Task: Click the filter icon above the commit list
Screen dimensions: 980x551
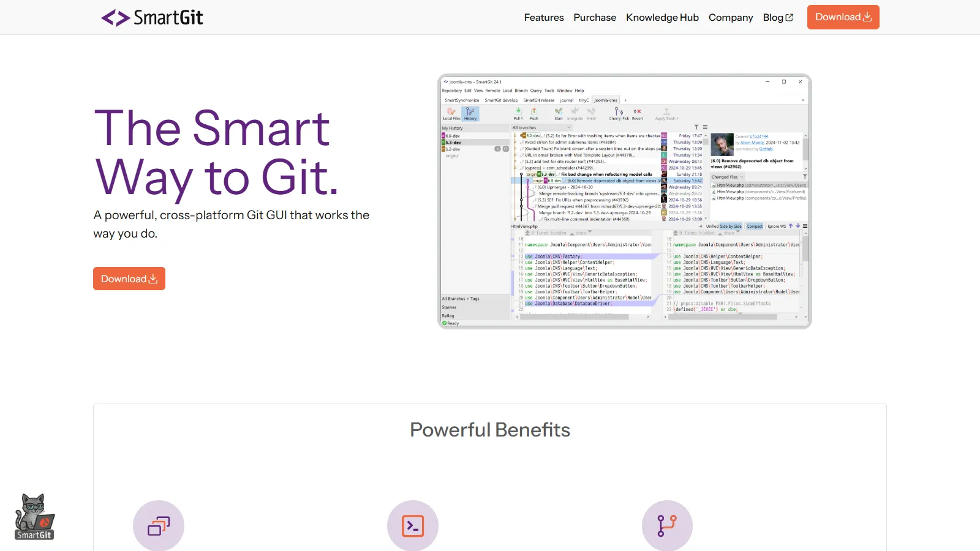Action: point(696,127)
